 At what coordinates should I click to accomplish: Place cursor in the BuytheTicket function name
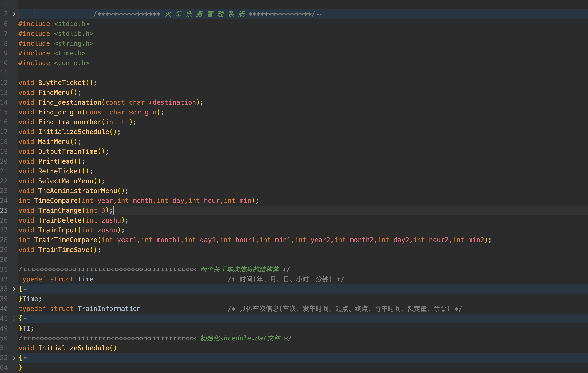click(61, 83)
